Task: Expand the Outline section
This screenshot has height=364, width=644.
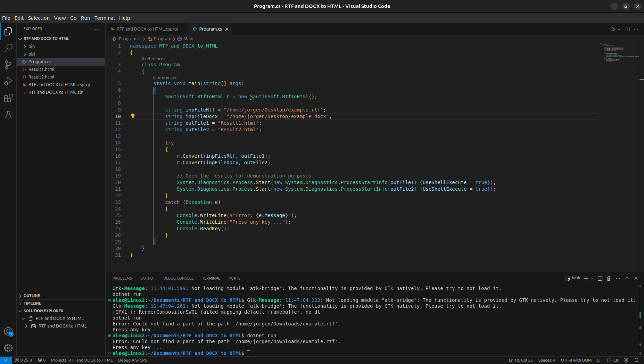Action: [x=32, y=296]
